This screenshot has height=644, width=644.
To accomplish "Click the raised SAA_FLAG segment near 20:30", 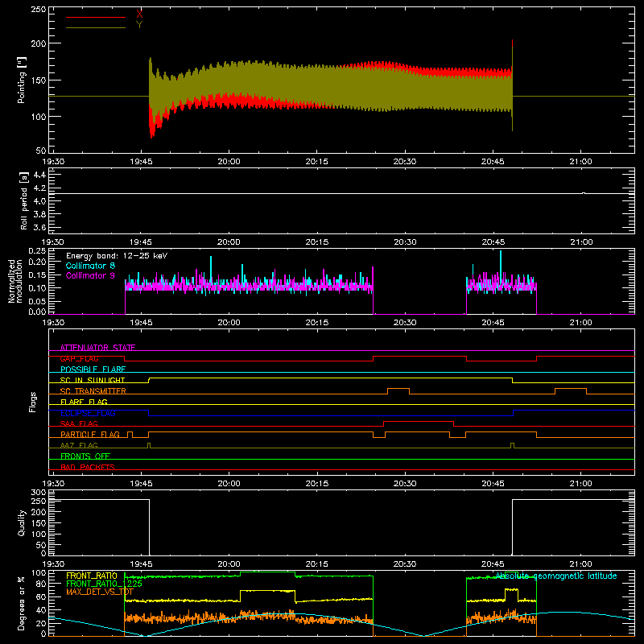I will click(419, 421).
